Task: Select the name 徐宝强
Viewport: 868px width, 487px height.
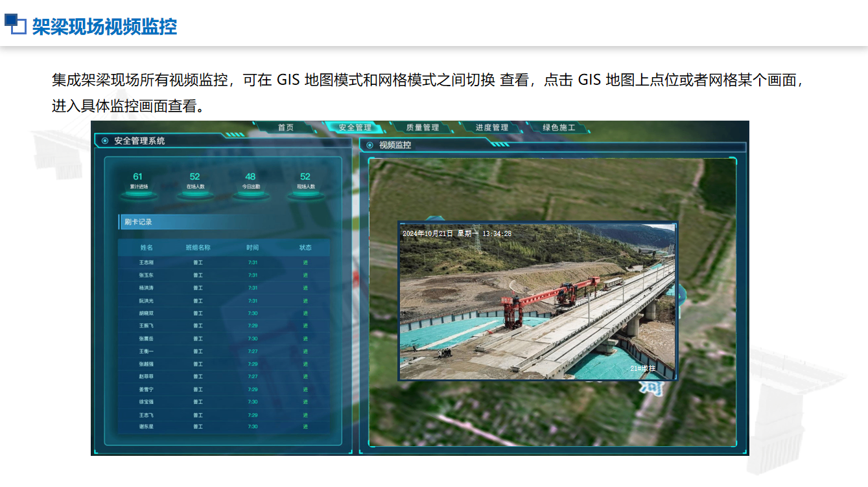Action: click(147, 401)
